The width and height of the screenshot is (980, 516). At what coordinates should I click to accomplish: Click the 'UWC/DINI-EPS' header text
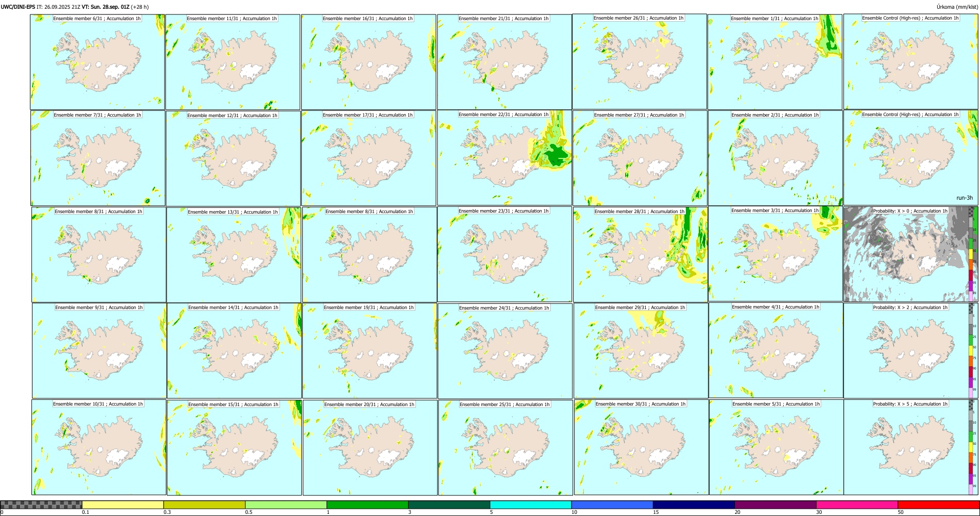(18, 7)
